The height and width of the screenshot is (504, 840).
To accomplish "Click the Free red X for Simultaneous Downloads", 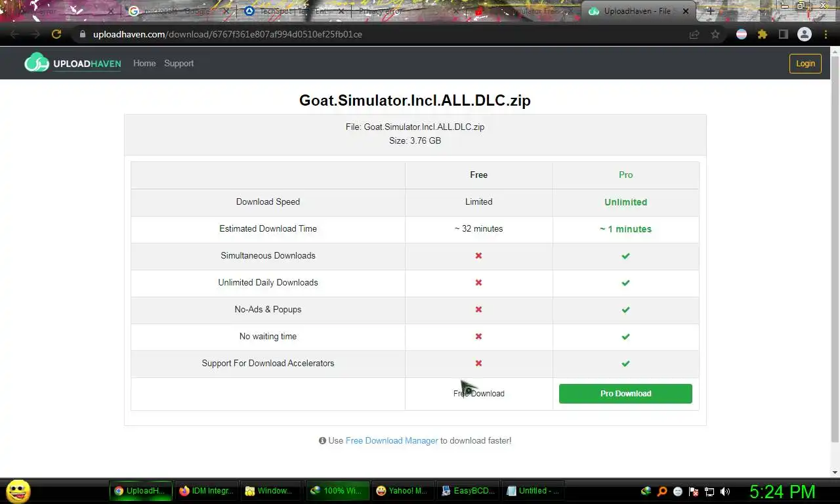I will [478, 255].
